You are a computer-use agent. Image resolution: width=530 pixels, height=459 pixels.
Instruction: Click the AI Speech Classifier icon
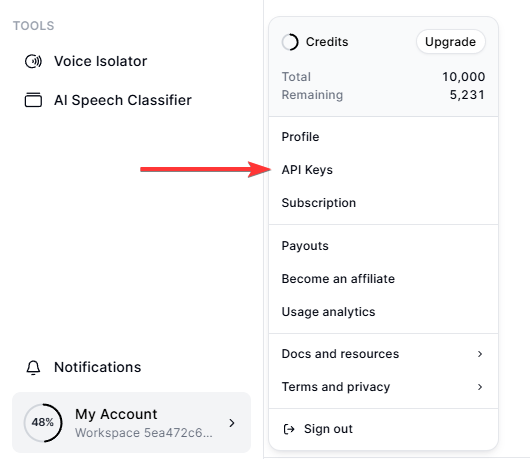tap(33, 100)
